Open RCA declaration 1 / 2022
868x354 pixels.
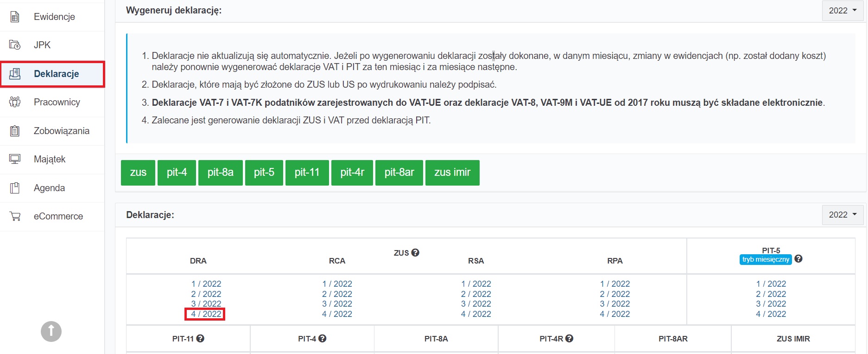coord(337,284)
